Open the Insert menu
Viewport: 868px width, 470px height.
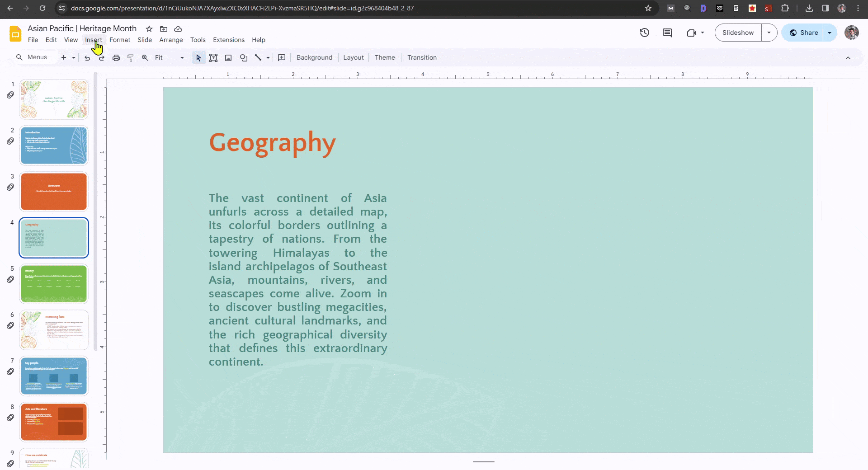tap(94, 40)
